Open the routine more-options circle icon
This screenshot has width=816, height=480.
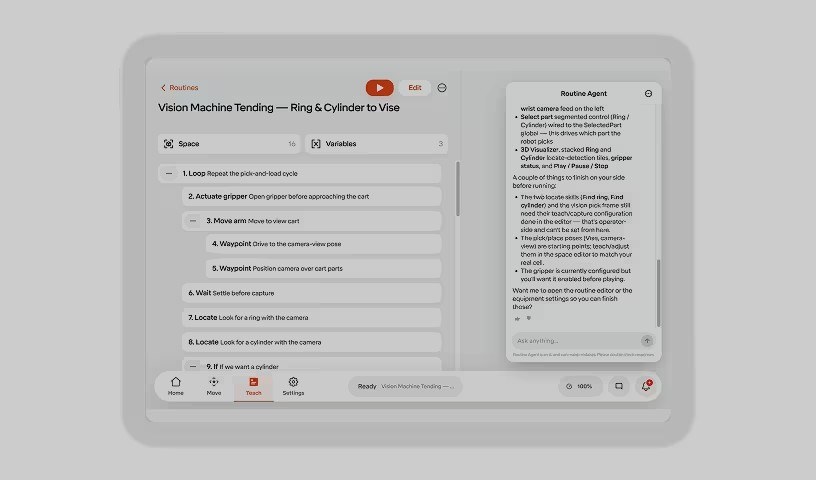(x=442, y=87)
